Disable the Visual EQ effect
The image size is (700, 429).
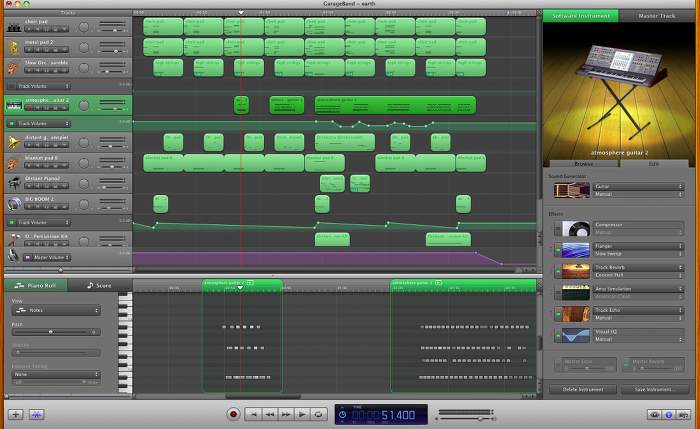[558, 335]
